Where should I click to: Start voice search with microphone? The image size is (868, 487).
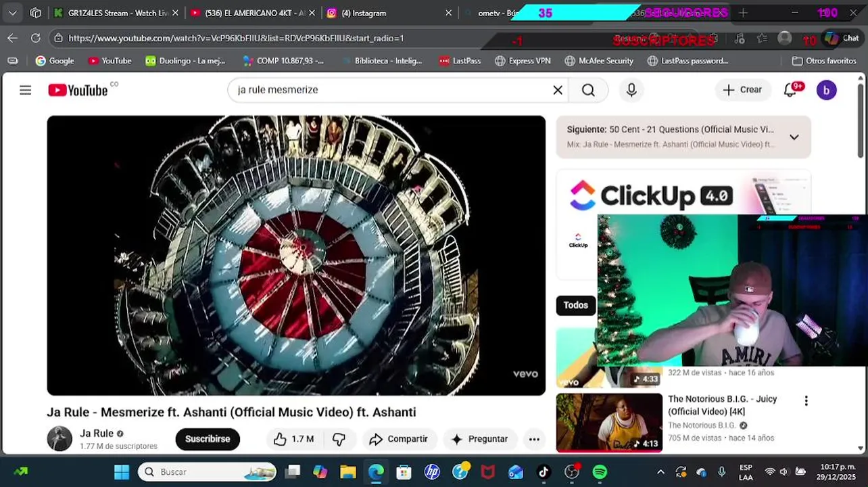tap(631, 90)
